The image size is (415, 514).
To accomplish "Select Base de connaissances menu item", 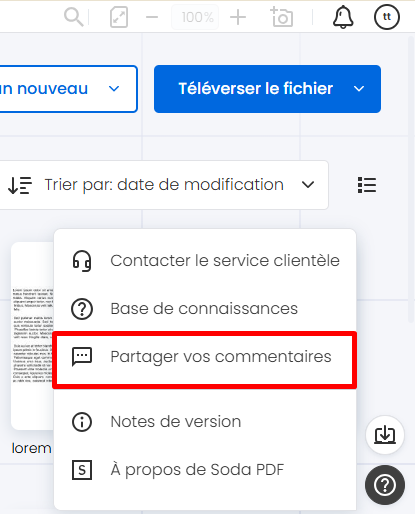I will tap(205, 309).
